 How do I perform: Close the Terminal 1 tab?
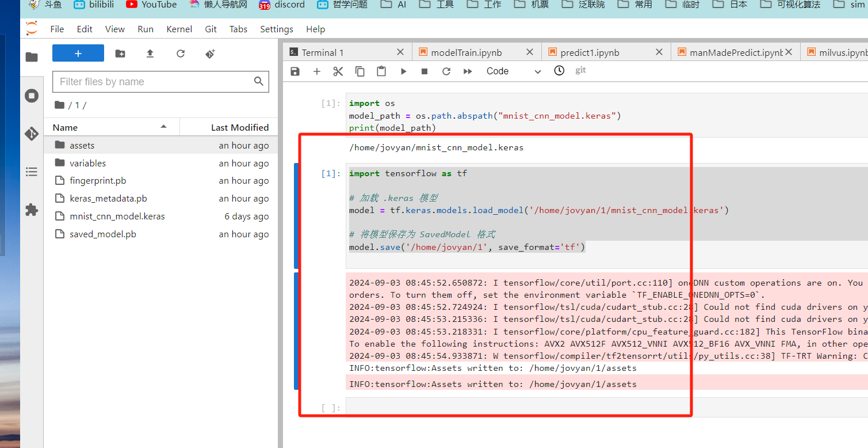click(x=400, y=52)
